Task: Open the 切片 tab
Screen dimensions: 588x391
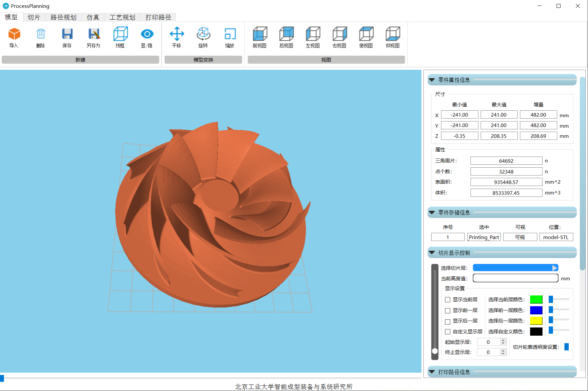Action: pyautogui.click(x=34, y=17)
